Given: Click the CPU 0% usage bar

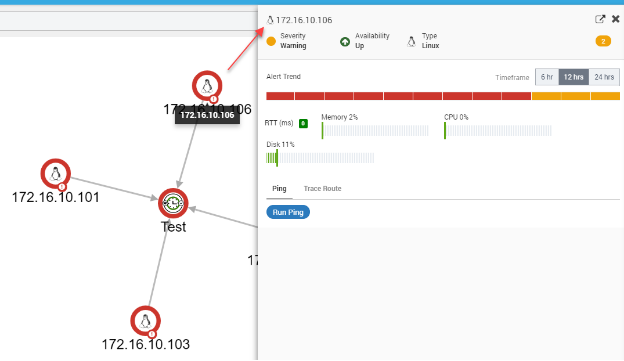Looking at the screenshot, I should coord(498,131).
